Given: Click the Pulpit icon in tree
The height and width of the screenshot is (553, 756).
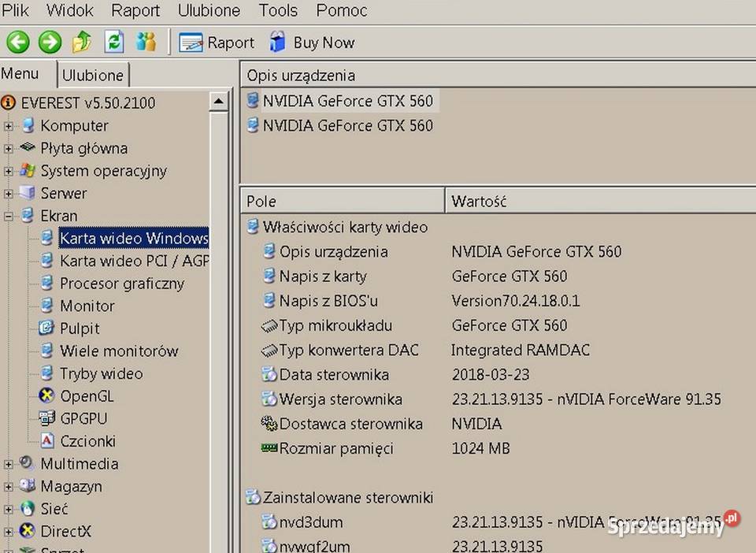Looking at the screenshot, I should [x=46, y=328].
